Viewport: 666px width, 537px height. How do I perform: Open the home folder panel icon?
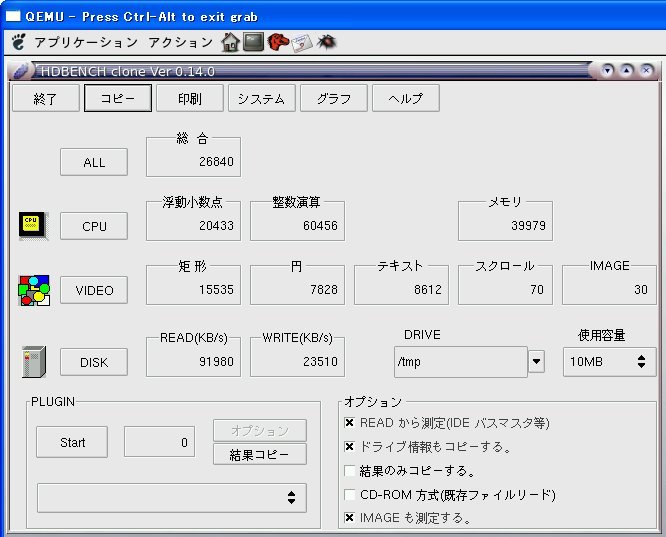point(231,42)
